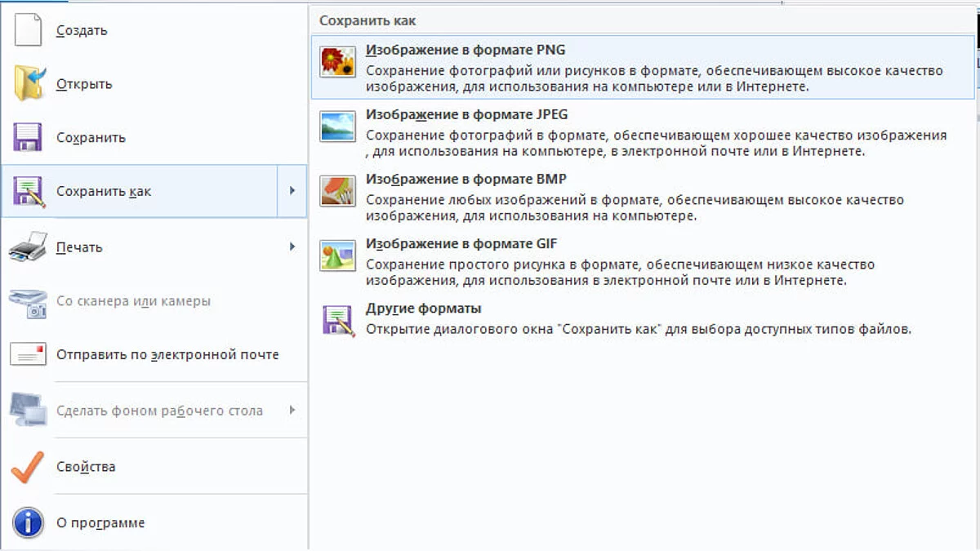
Task: Click the GIF format shapes icon
Action: point(337,256)
